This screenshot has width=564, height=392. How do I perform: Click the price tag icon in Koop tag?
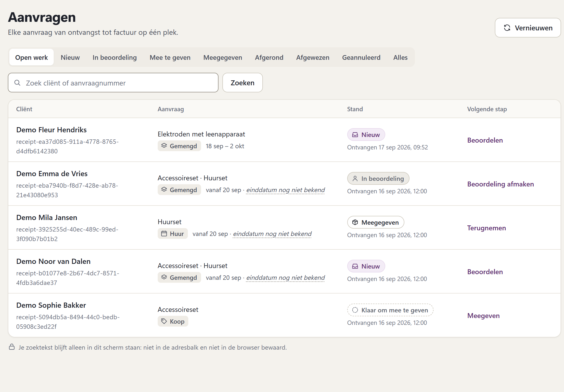(x=164, y=321)
